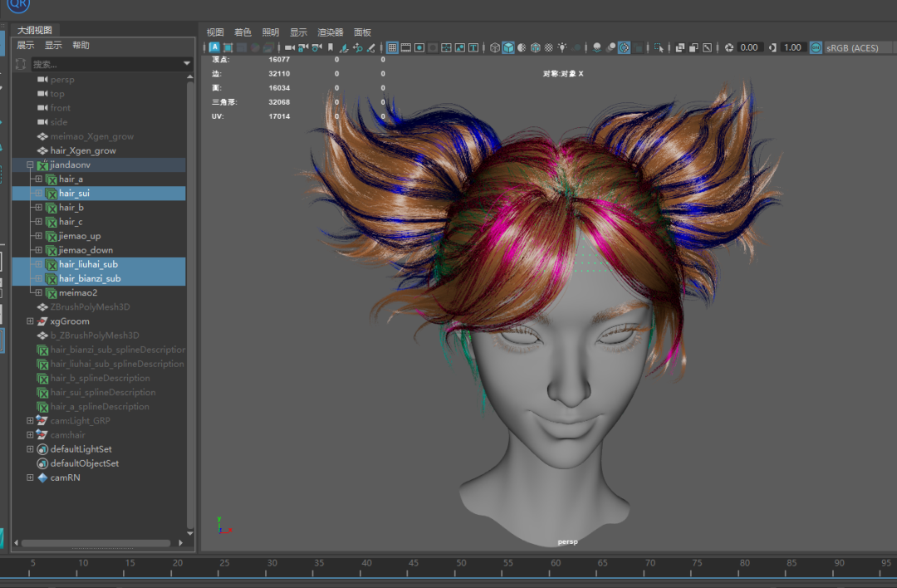The height and width of the screenshot is (588, 897).
Task: Click the film gate icon
Action: coord(406,48)
